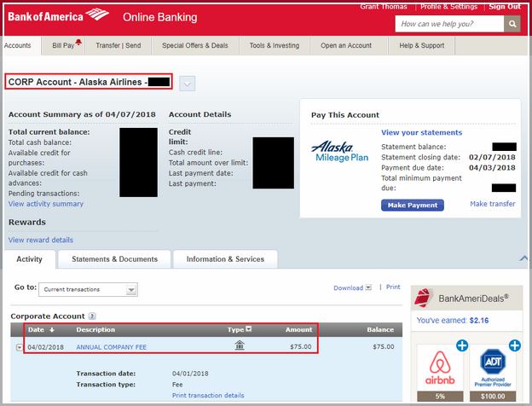Viewport: 532px width, 406px height.
Task: Click the Date sort arrow
Action: point(52,329)
